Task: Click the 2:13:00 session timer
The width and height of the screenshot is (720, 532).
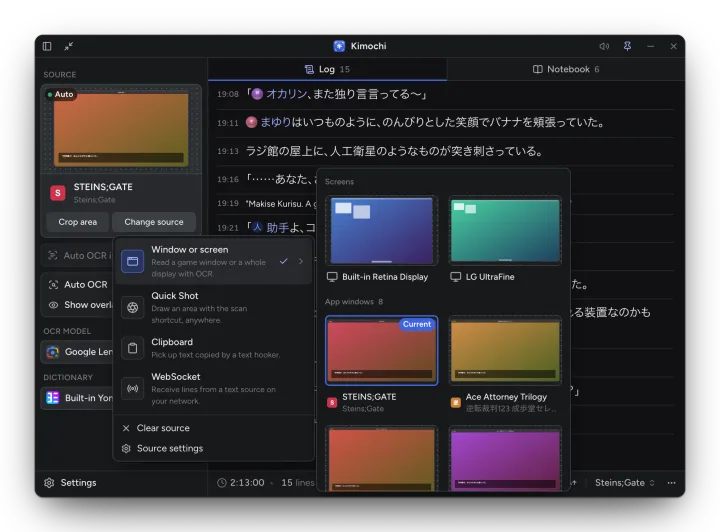Action: click(x=247, y=483)
